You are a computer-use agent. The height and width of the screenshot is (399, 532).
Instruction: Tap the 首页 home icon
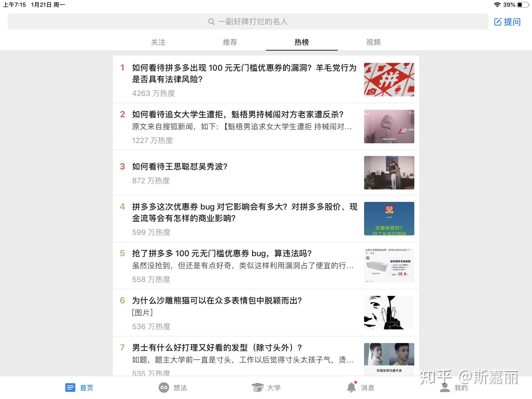coord(70,388)
